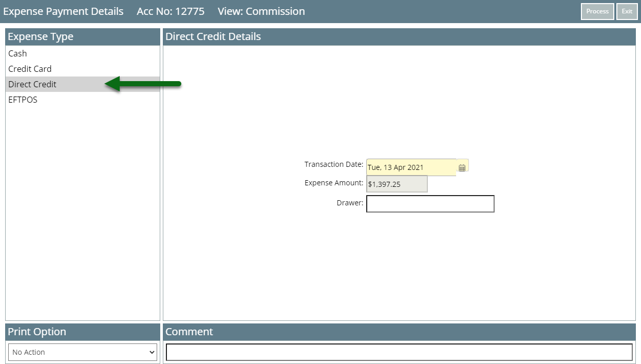The height and width of the screenshot is (364, 641).
Task: Click the Expense Amount field
Action: (x=397, y=184)
